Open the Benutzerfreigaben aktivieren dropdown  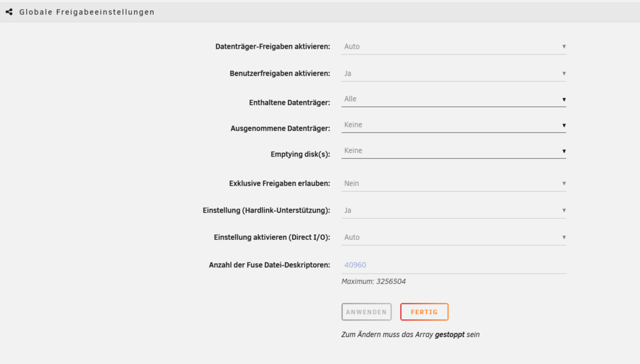[x=454, y=74]
